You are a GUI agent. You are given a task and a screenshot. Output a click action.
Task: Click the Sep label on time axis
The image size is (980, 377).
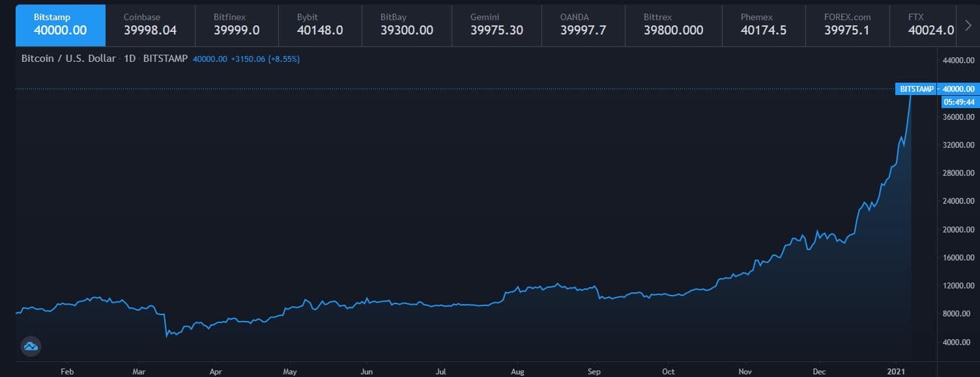tap(593, 370)
